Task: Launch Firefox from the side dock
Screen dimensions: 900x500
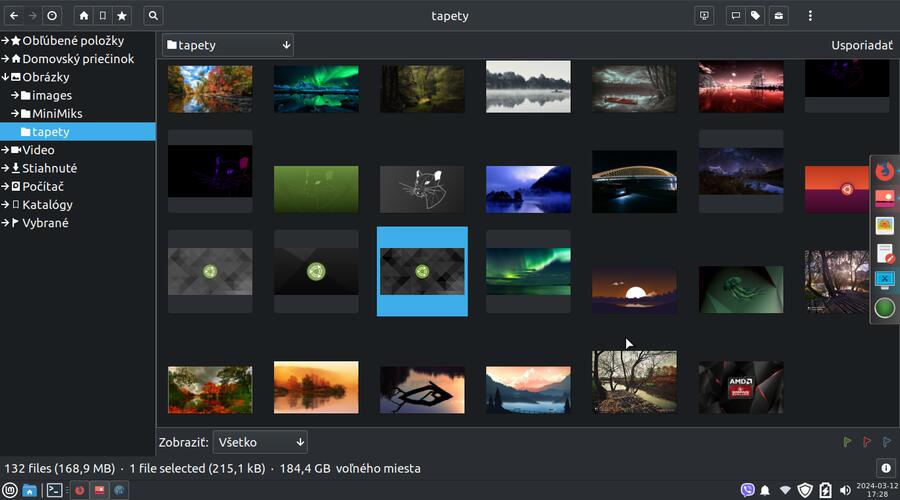Action: click(884, 171)
